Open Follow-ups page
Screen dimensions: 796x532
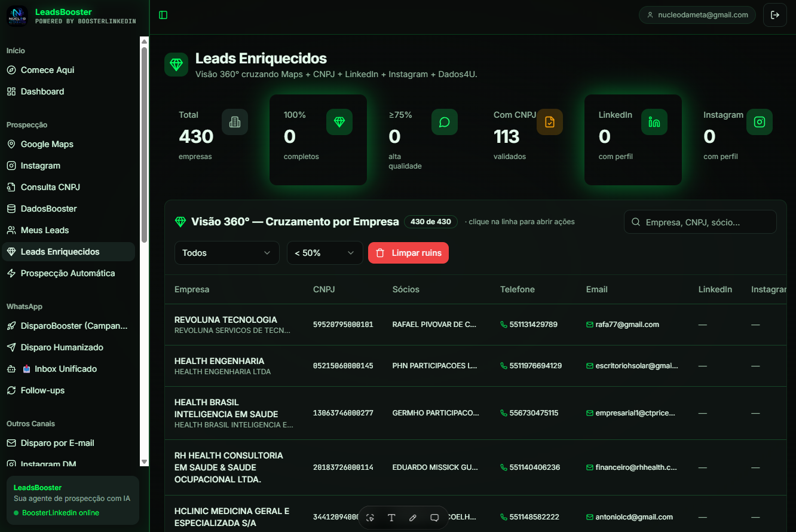click(69, 390)
